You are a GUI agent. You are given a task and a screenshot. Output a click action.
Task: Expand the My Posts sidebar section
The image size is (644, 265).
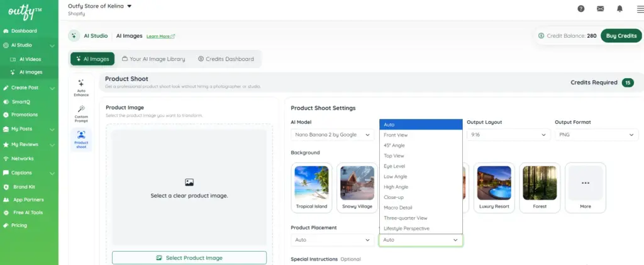52,129
